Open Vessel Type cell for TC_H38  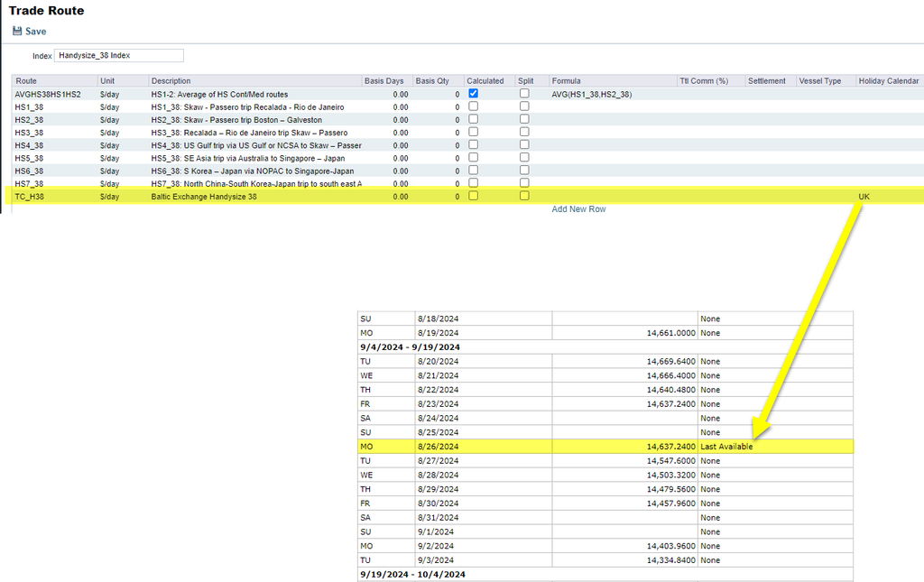825,197
